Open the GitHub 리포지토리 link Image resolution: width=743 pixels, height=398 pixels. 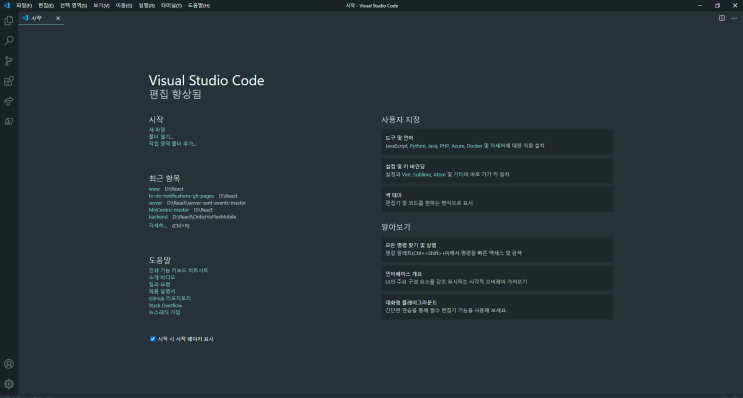click(x=170, y=298)
